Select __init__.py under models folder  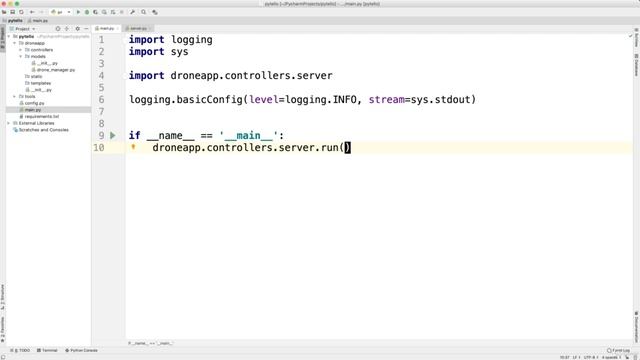point(44,63)
